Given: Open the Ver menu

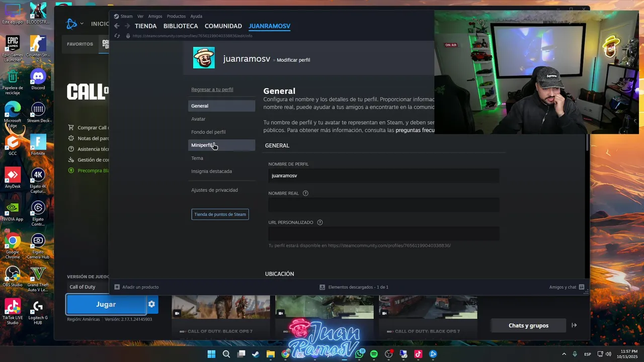Looking at the screenshot, I should (140, 16).
